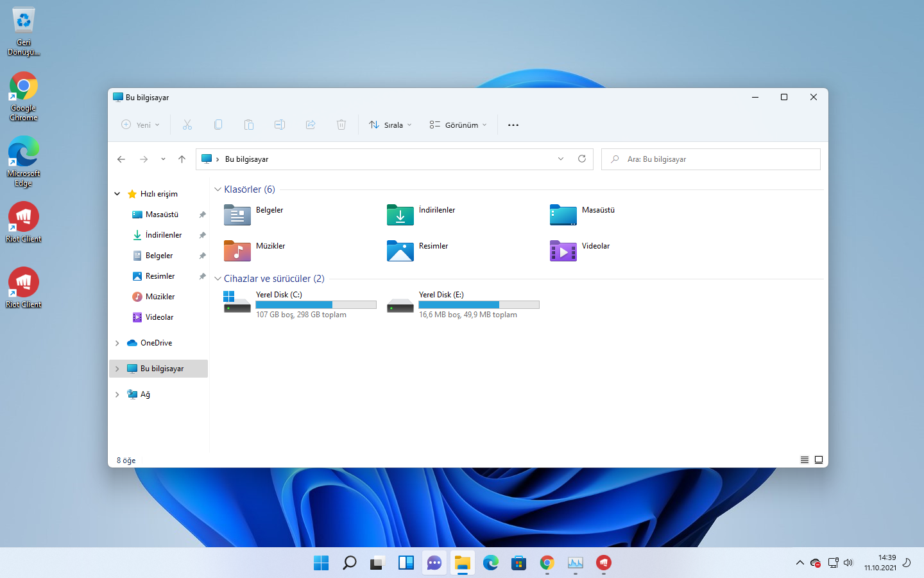Refresh the Bu bilgisayar view
This screenshot has height=578, width=924.
point(582,159)
